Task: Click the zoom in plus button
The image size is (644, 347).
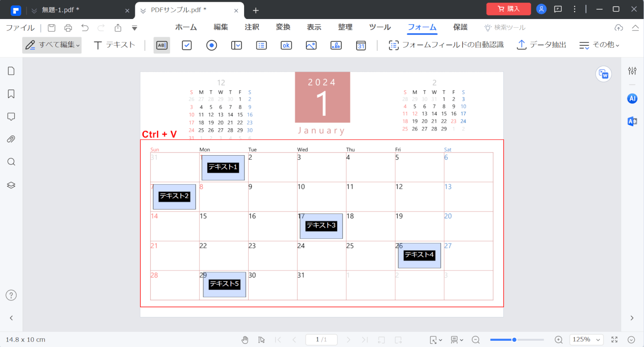Action: coord(559,339)
